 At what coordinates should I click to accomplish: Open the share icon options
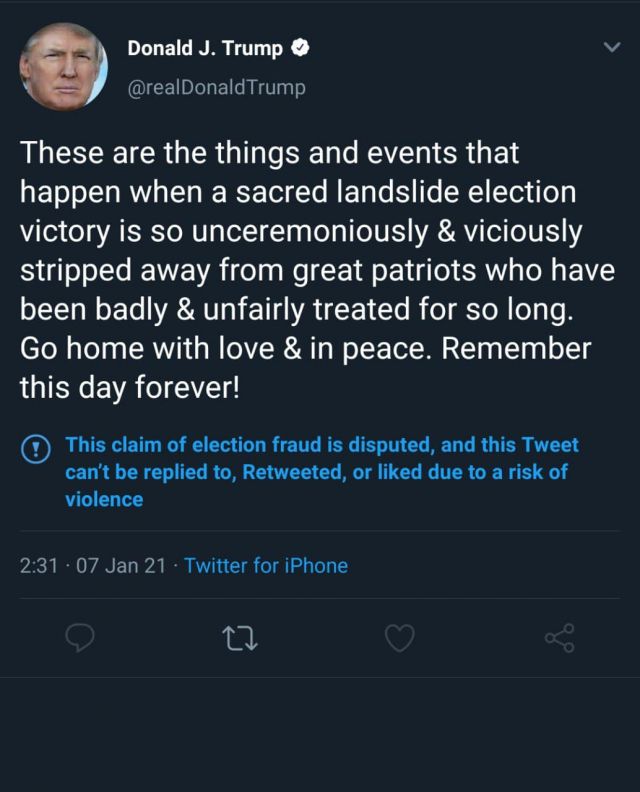click(559, 638)
